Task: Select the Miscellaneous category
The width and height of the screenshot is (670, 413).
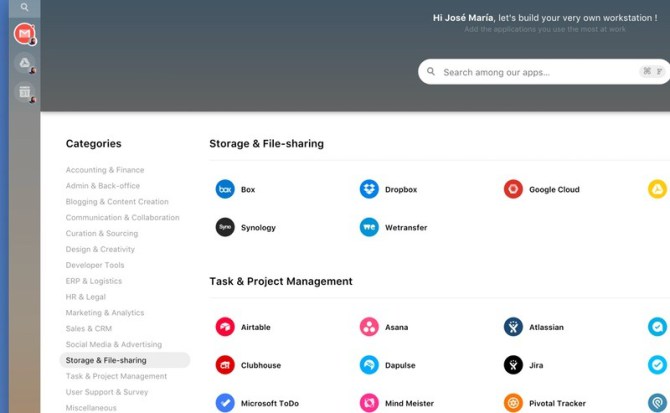Action: tap(91, 408)
